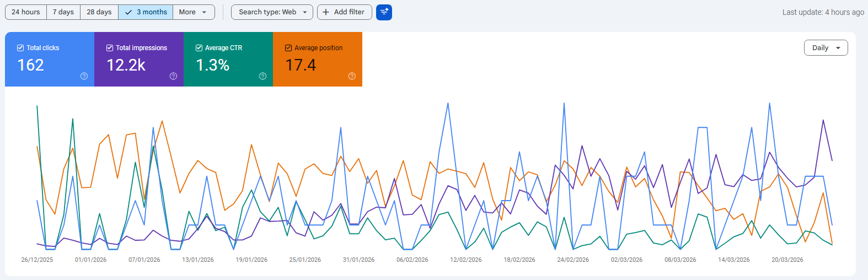Click the blue filter options icon
The width and height of the screenshot is (868, 280).
pos(384,12)
